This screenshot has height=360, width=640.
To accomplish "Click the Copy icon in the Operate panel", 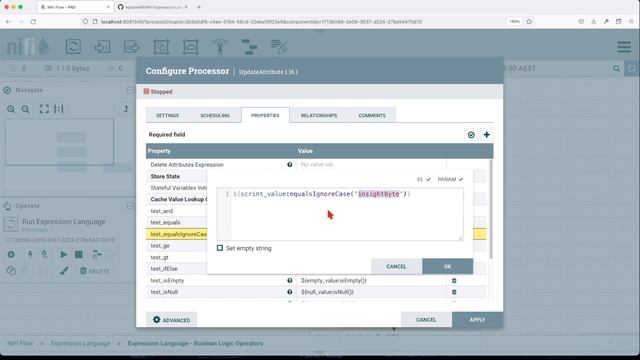I will tap(11, 271).
